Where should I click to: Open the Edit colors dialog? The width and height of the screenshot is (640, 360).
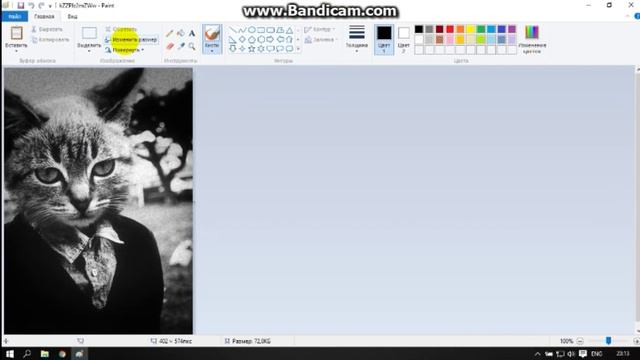[x=532, y=40]
